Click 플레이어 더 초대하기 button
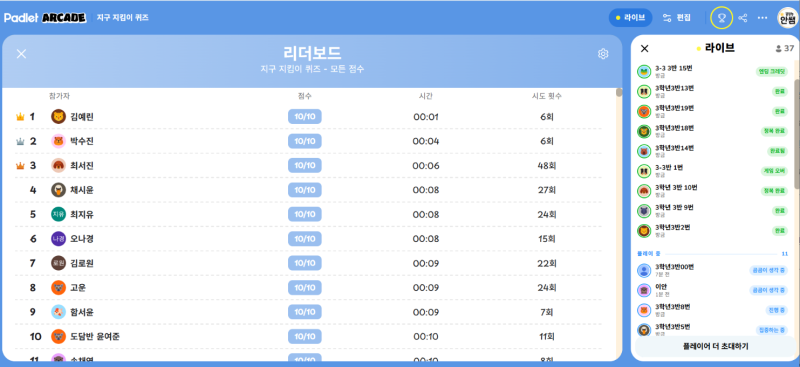Screen dimensions: 800x367 pos(715,347)
